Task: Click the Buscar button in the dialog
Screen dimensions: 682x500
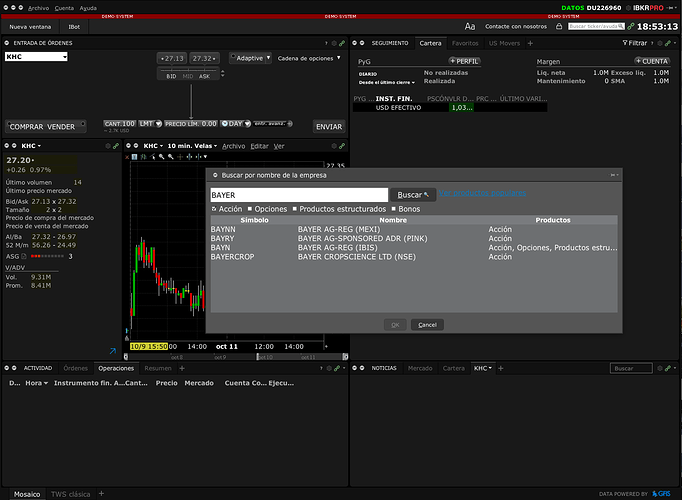Action: pos(412,195)
